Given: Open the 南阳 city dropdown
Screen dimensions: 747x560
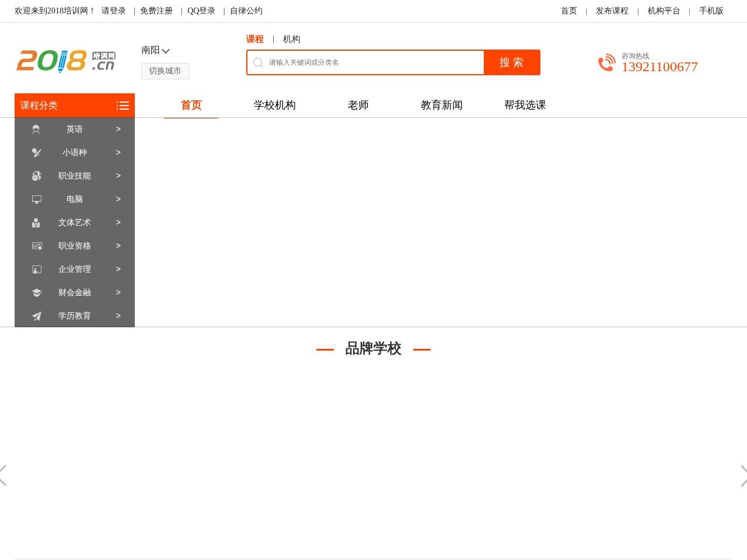Looking at the screenshot, I should tap(155, 50).
